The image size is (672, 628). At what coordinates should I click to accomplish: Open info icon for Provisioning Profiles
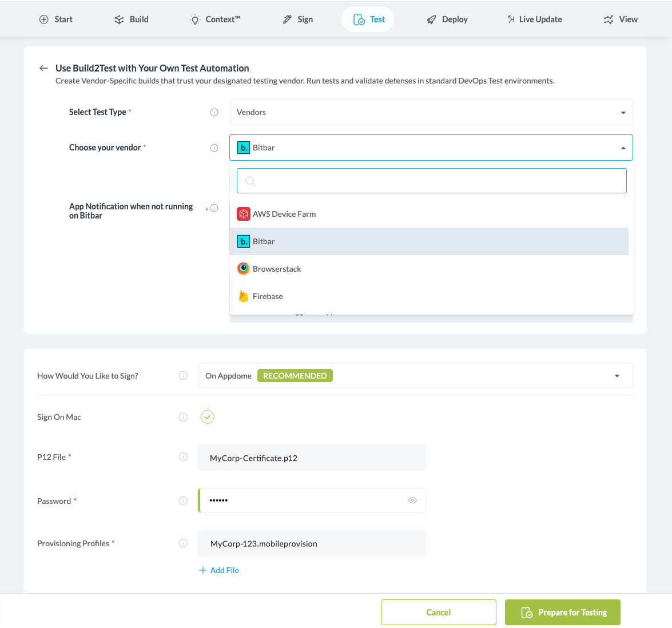(x=183, y=543)
